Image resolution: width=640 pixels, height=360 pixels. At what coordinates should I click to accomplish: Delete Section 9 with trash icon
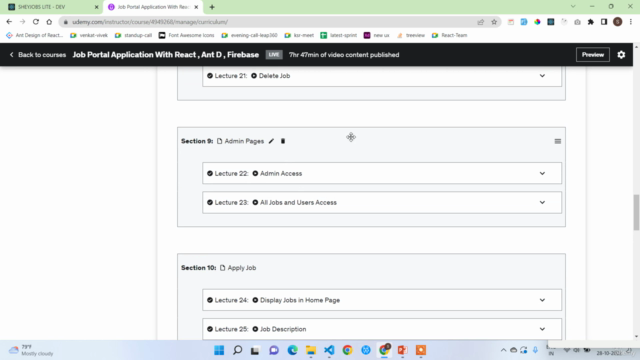click(283, 141)
